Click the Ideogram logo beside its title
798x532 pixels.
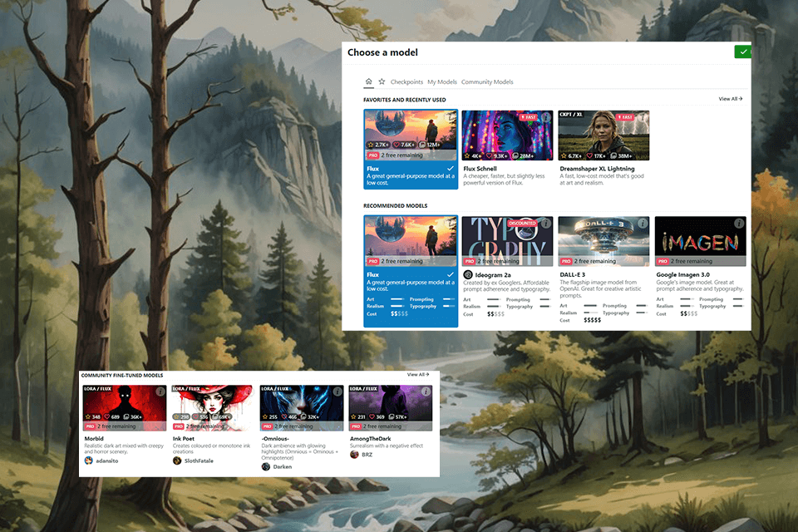(x=468, y=274)
